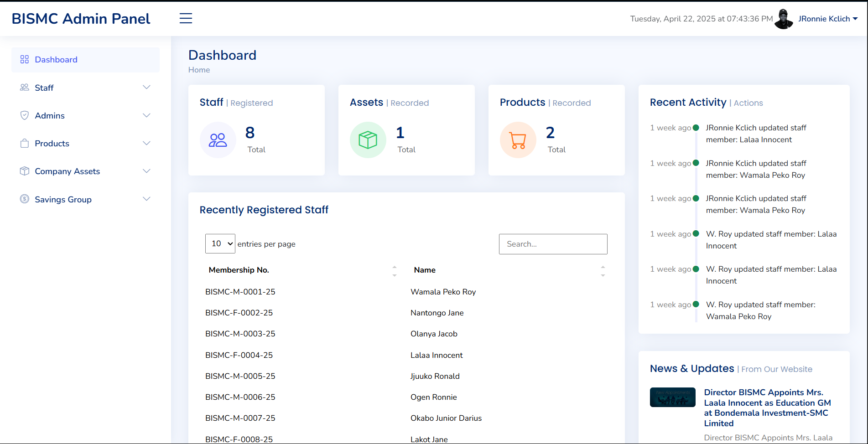The width and height of the screenshot is (868, 444).
Task: Click the date and time text in the header
Action: (x=702, y=19)
